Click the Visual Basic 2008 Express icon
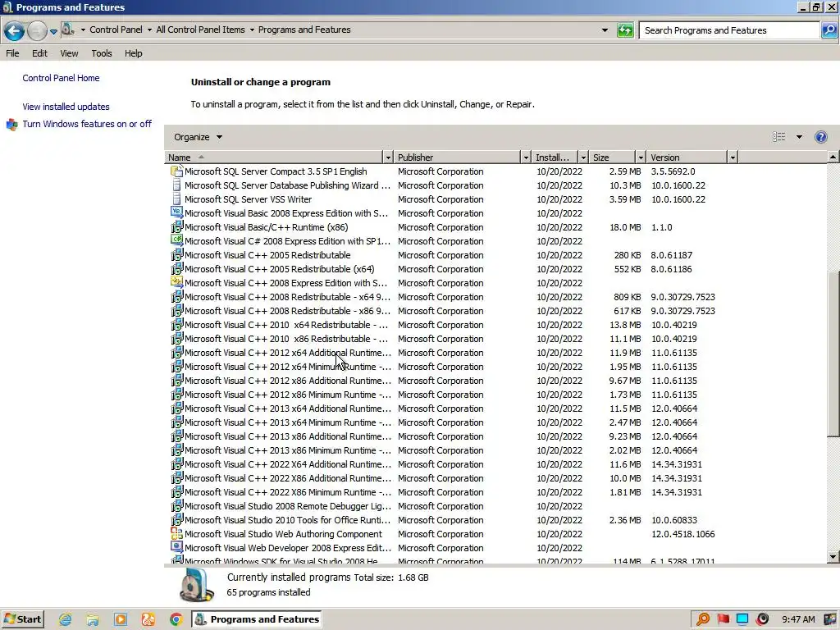The height and width of the screenshot is (630, 840). tap(176, 212)
